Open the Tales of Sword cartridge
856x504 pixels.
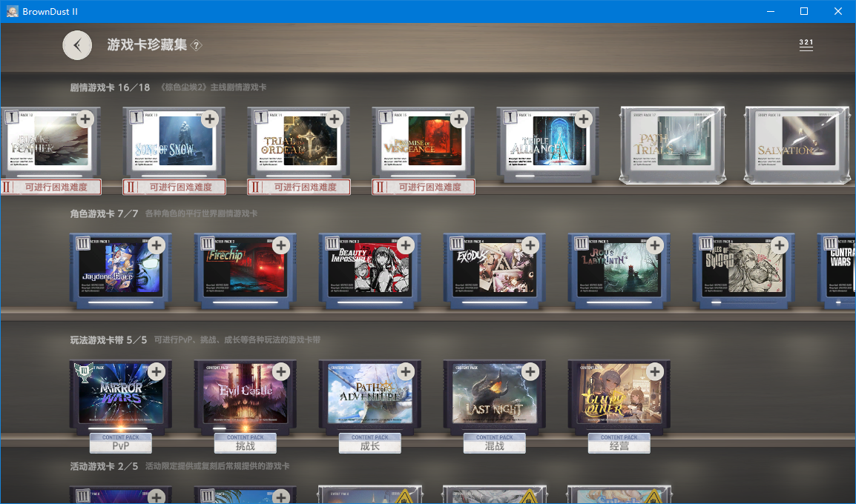743,271
